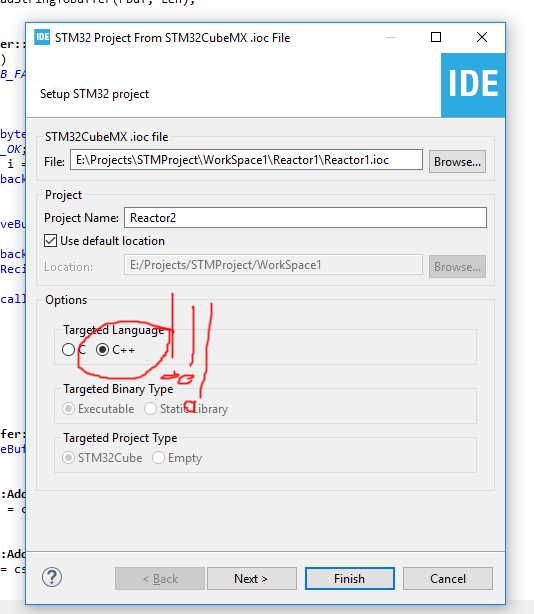
Task: Click the dialog title 'STM32 Project From STM32CubeMX .ioc File'
Action: pos(173,38)
